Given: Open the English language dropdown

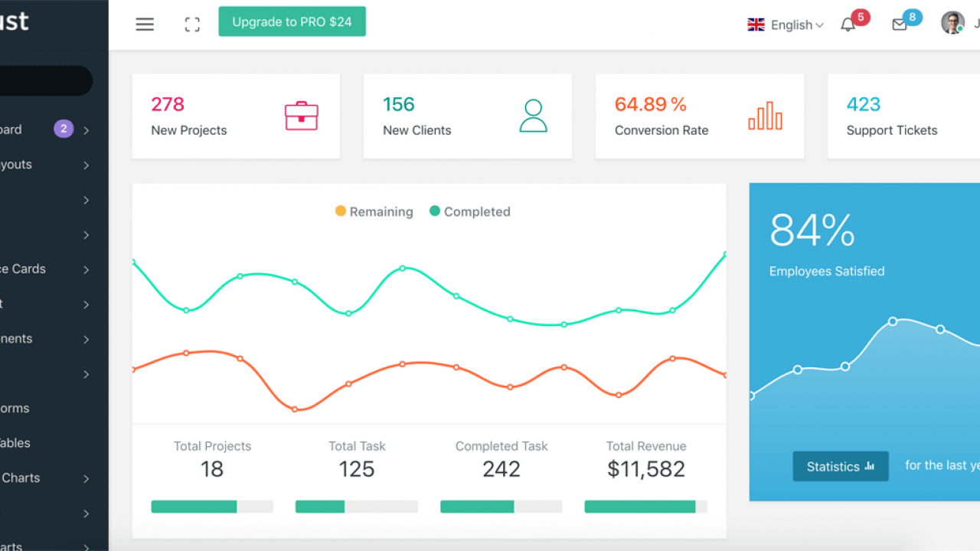Looking at the screenshot, I should tap(785, 24).
